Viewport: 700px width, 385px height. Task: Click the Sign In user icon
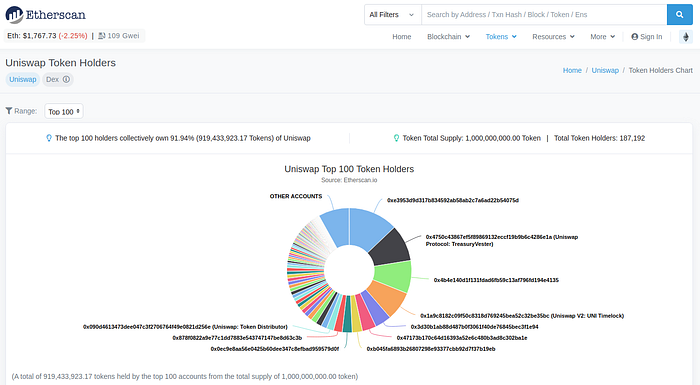pos(634,37)
